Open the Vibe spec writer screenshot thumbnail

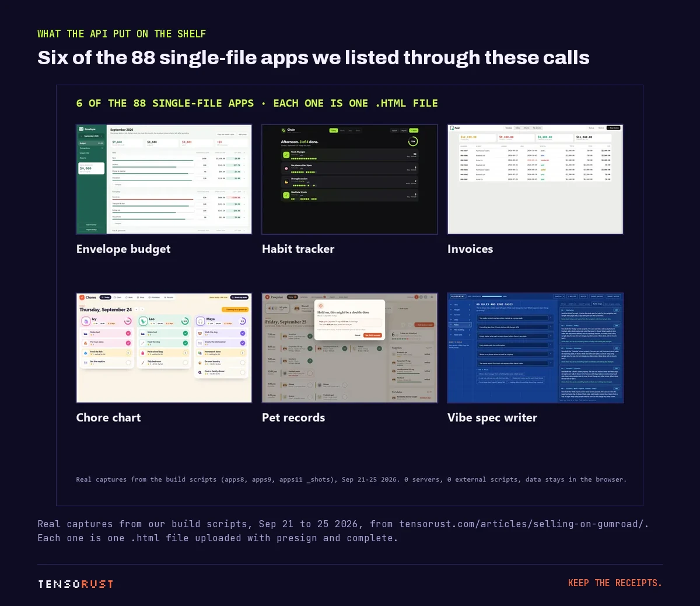[x=535, y=347]
